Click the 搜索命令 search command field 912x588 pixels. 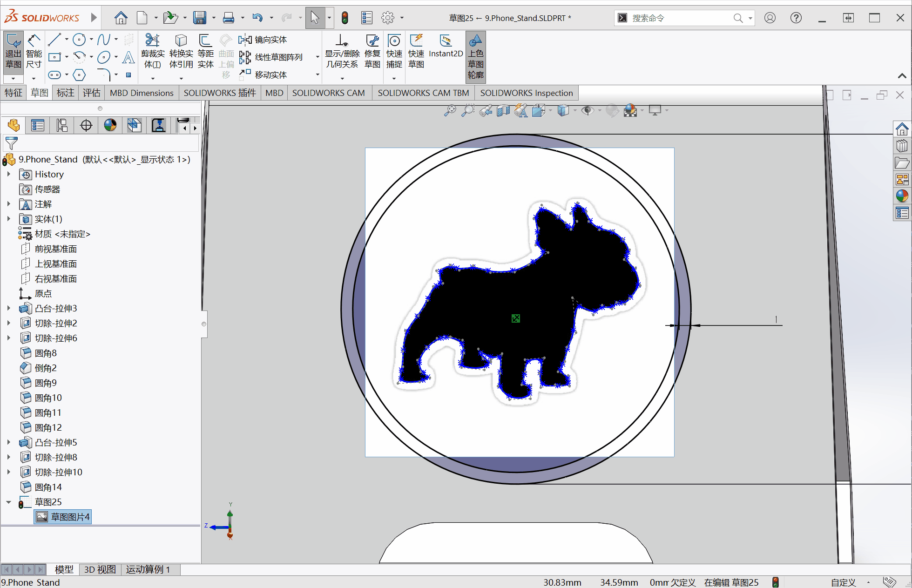coord(681,18)
